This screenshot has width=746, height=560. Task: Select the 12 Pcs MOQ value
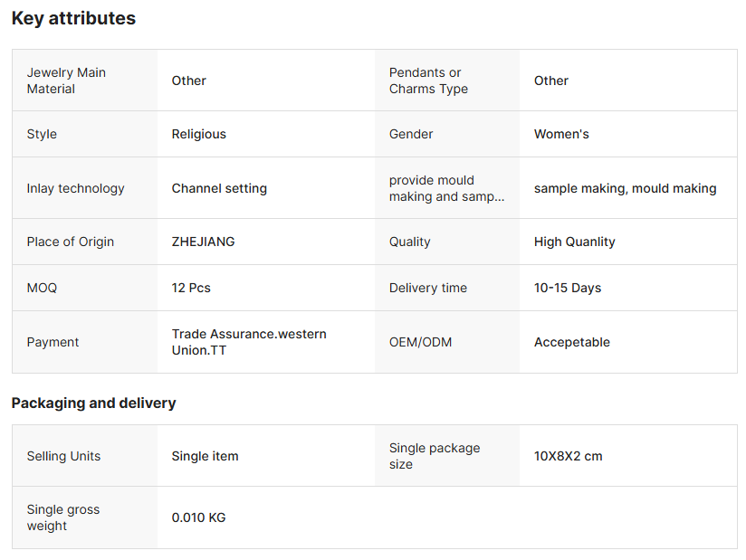(x=191, y=288)
